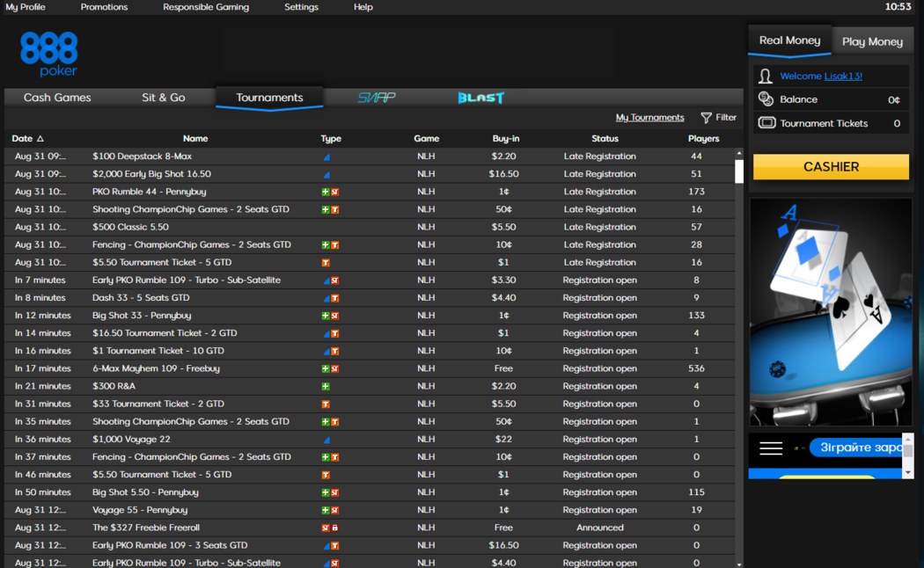Viewport: 924px width, 568px height.
Task: Switch to the Play Money tab
Action: click(871, 41)
